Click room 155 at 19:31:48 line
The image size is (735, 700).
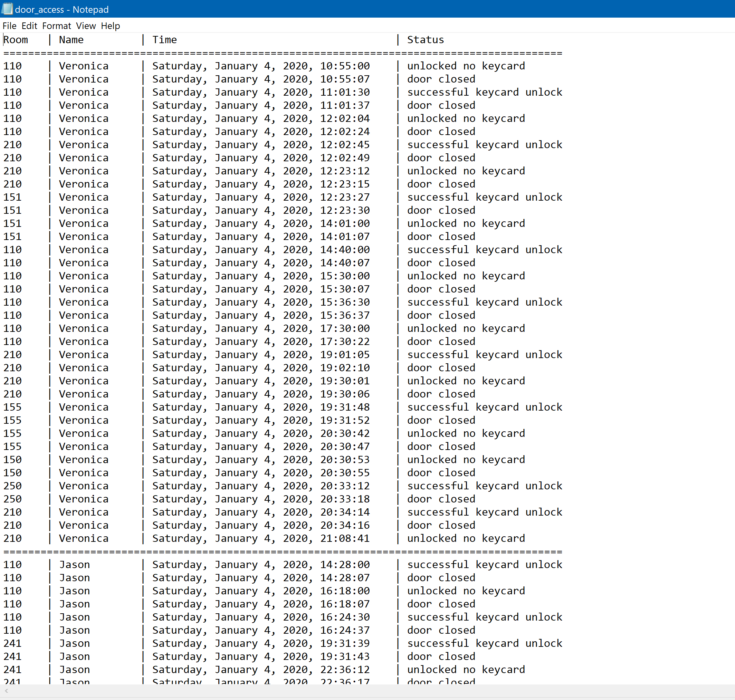[13, 407]
